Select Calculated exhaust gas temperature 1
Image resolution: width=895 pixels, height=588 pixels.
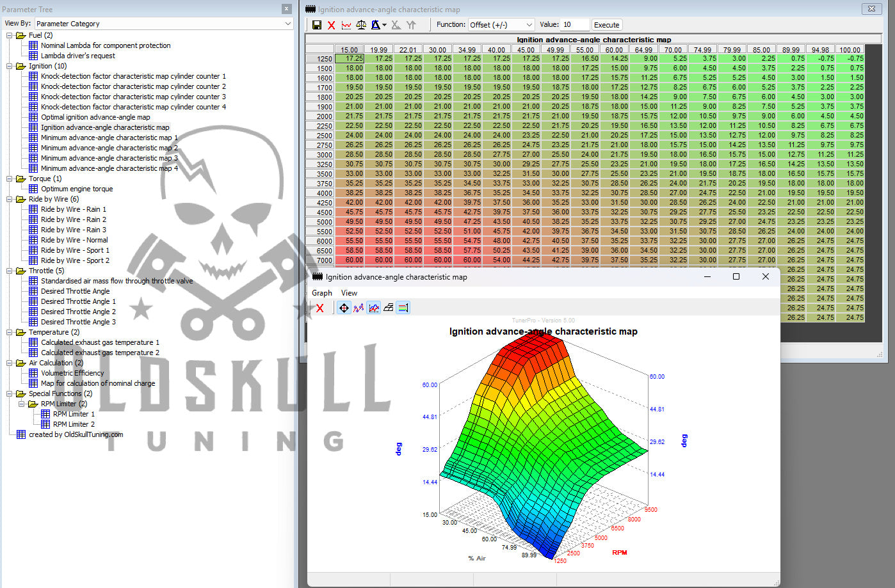pyautogui.click(x=100, y=342)
